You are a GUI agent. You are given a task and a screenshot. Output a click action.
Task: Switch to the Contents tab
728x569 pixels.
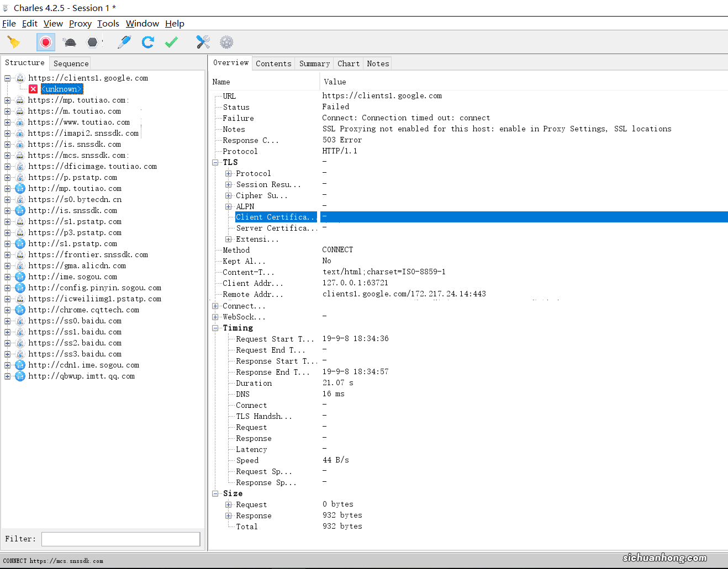pyautogui.click(x=273, y=63)
